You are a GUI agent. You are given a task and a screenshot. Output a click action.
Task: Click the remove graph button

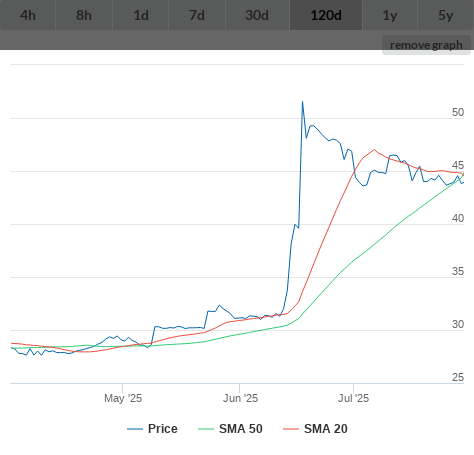pyautogui.click(x=426, y=45)
